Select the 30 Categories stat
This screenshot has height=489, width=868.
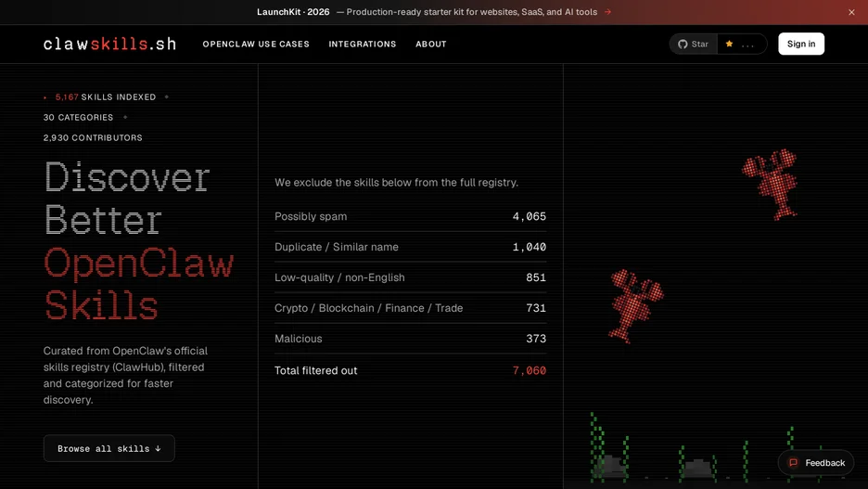[x=78, y=118]
